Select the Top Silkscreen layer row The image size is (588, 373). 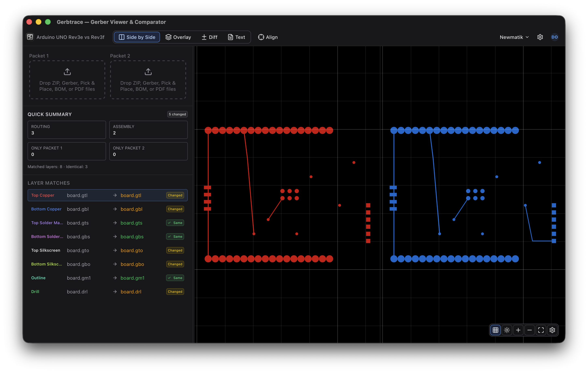click(x=108, y=250)
